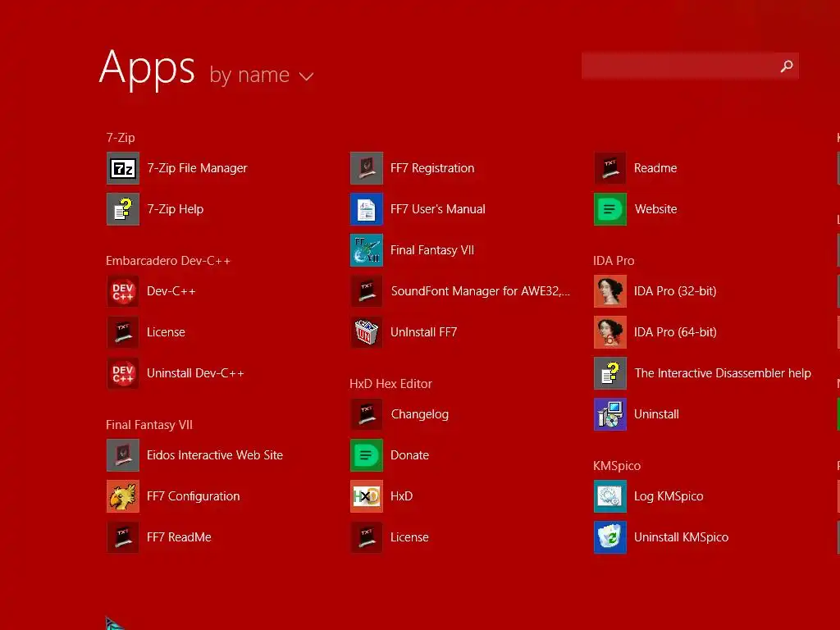Launch the IDA Pro (32-bit) icon

tap(610, 291)
